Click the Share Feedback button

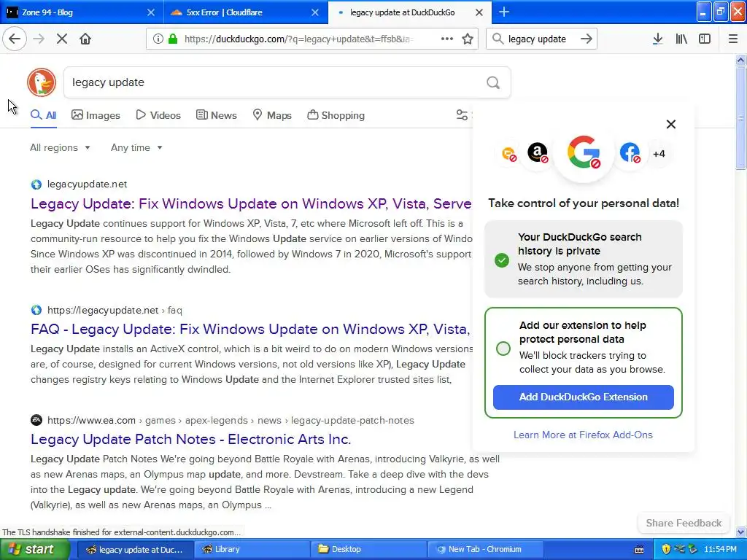(x=684, y=523)
